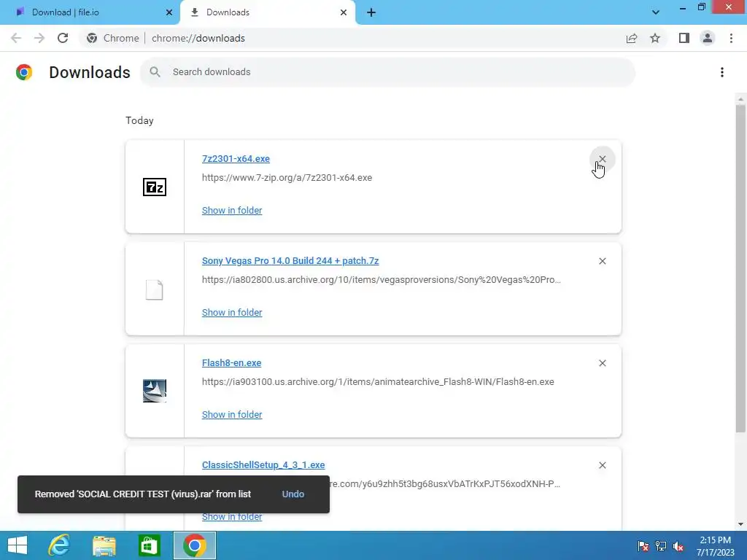Open Action Center flag icon
This screenshot has height=560, width=747.
point(643,545)
